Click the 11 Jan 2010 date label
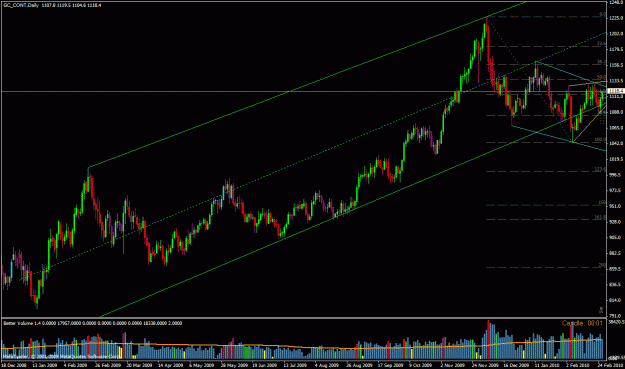 coord(546,365)
